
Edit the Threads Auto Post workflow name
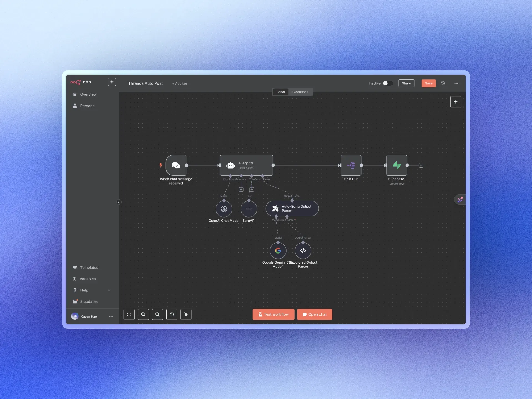click(145, 83)
